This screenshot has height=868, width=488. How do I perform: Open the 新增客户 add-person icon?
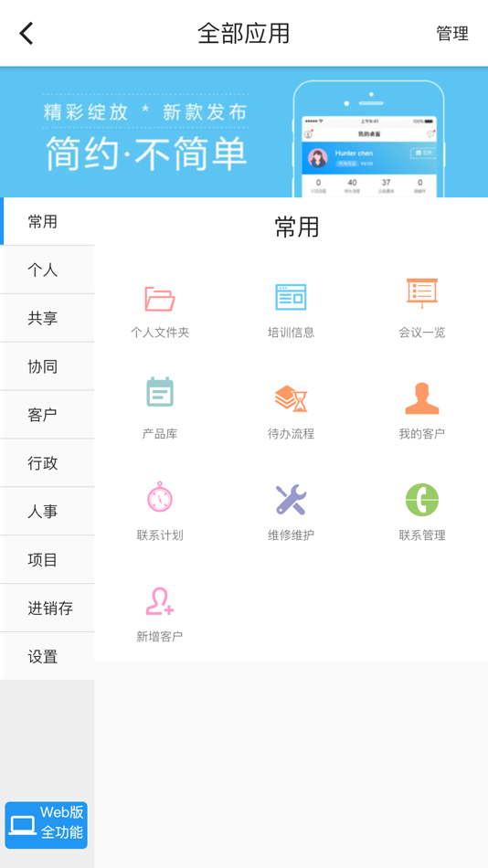point(160,601)
